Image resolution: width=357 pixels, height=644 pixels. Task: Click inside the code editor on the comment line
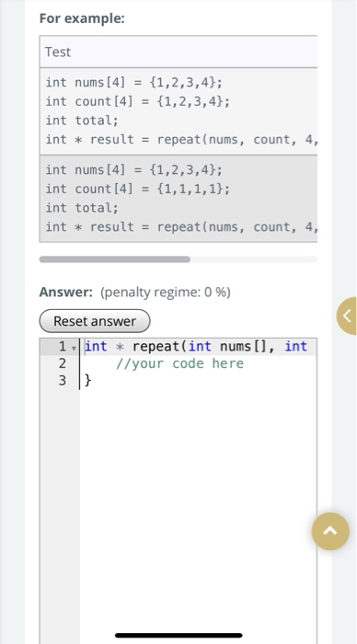pyautogui.click(x=180, y=363)
